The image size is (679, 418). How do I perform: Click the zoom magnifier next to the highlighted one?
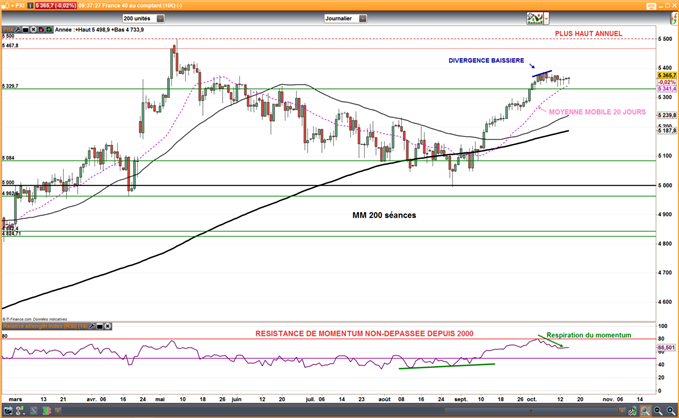(x=658, y=411)
